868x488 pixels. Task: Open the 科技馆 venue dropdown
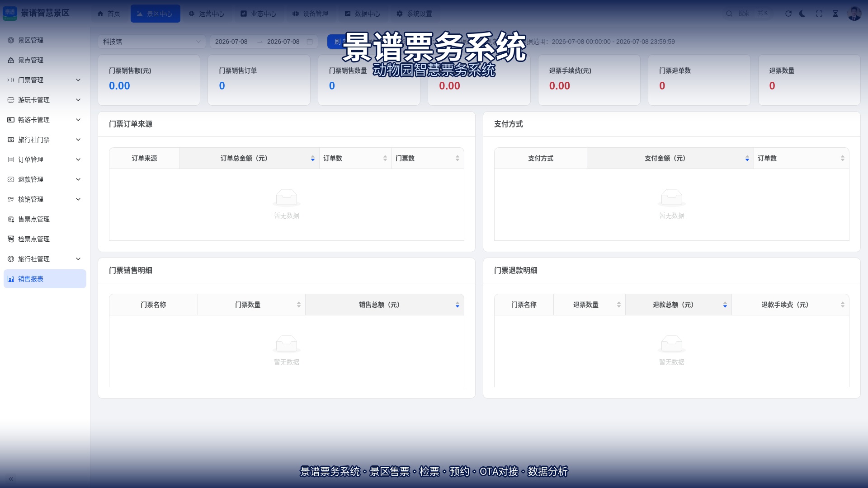tap(152, 42)
